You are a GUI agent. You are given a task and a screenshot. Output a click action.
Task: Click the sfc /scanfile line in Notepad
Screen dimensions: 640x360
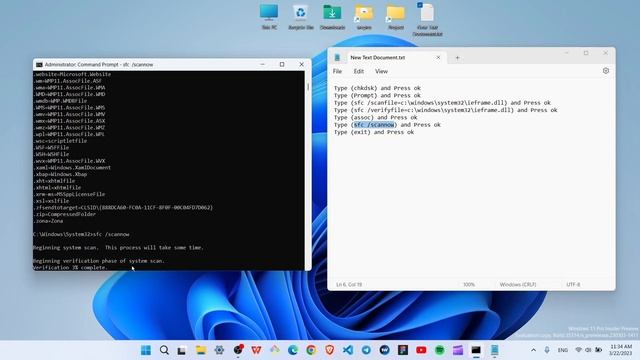[442, 103]
